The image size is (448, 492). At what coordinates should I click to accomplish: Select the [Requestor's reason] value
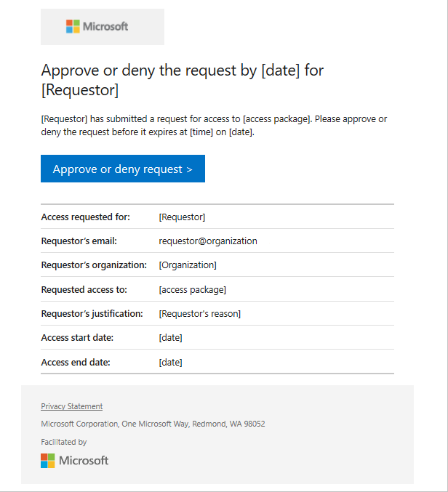pyautogui.click(x=199, y=314)
